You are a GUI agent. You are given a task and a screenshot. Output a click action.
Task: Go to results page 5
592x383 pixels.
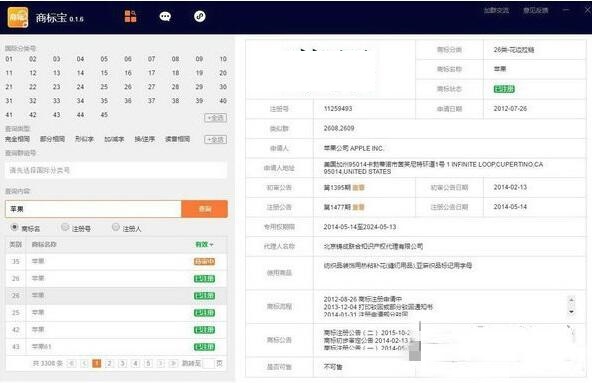[x=148, y=363]
